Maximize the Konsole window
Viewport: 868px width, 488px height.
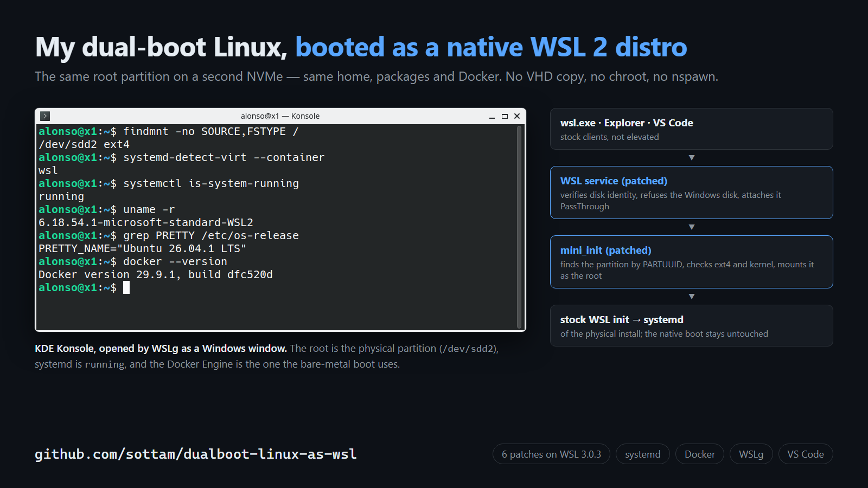(x=505, y=116)
